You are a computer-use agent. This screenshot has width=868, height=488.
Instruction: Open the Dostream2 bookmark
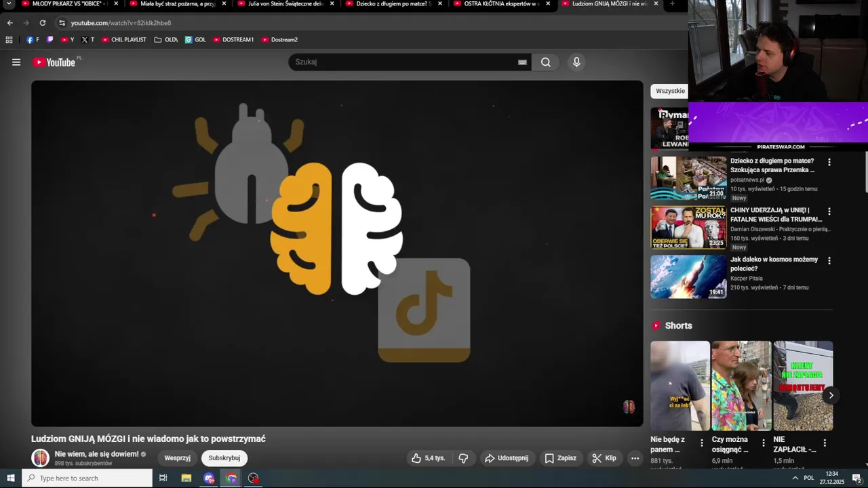click(x=279, y=40)
